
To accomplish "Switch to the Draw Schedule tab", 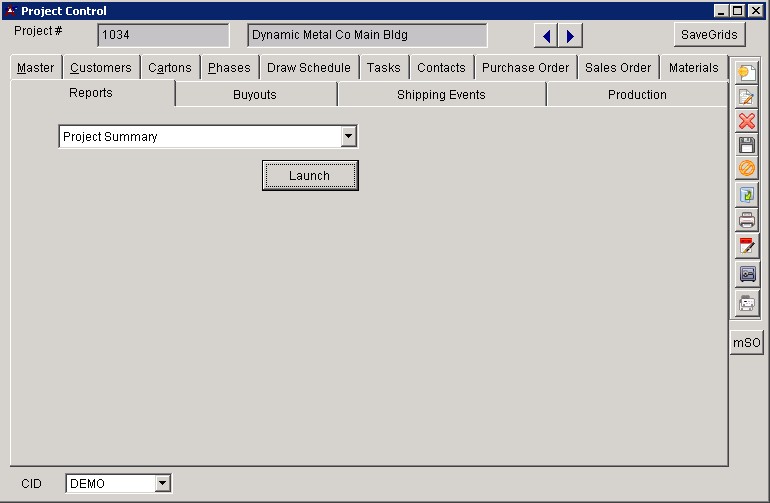I will pyautogui.click(x=308, y=68).
